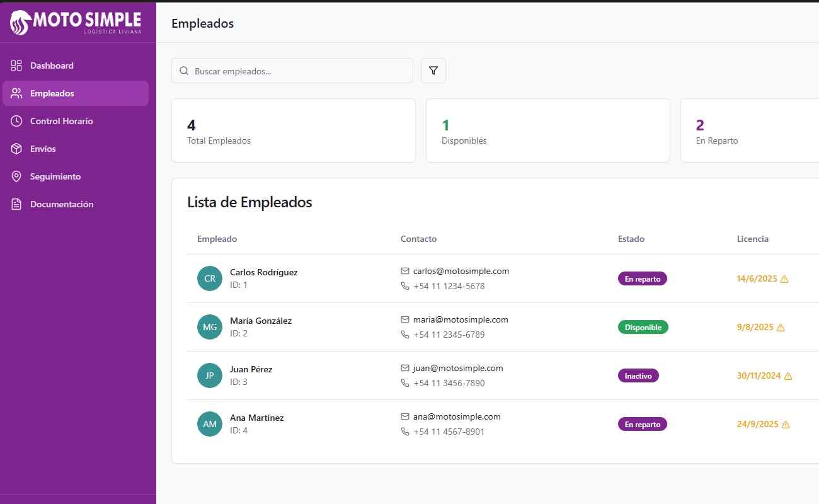Click the JP avatar for Juan Pérez

pos(210,375)
